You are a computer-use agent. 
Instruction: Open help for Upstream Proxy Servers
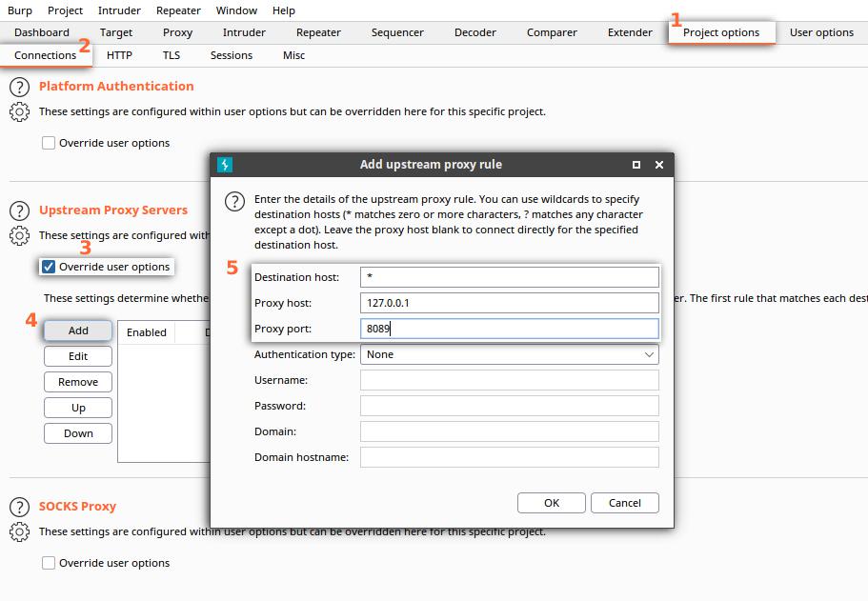point(19,210)
